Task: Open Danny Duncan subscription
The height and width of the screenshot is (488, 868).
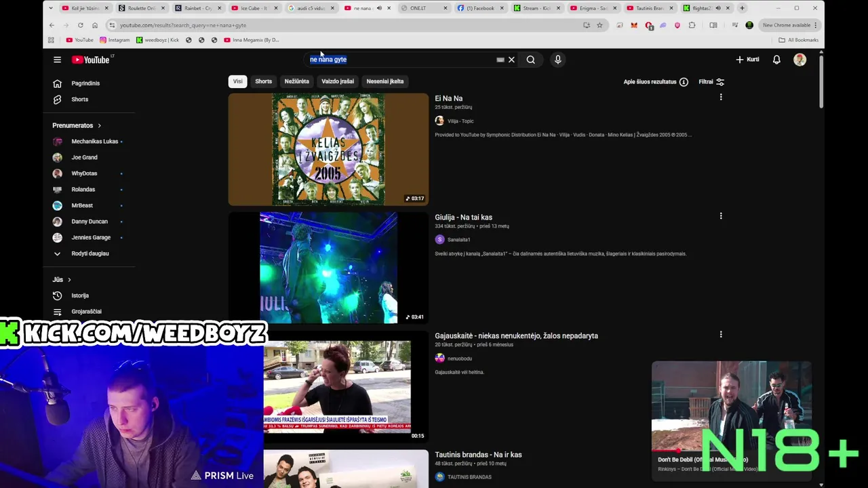Action: [x=90, y=222]
